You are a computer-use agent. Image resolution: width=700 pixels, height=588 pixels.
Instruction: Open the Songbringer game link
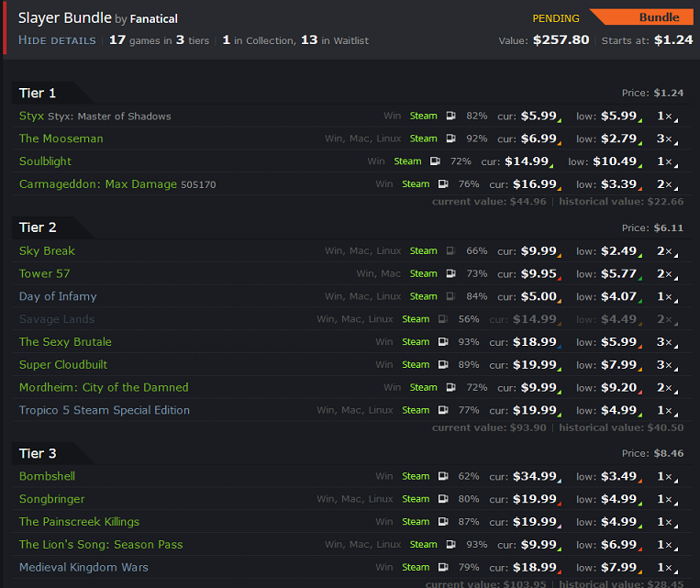[x=51, y=499]
